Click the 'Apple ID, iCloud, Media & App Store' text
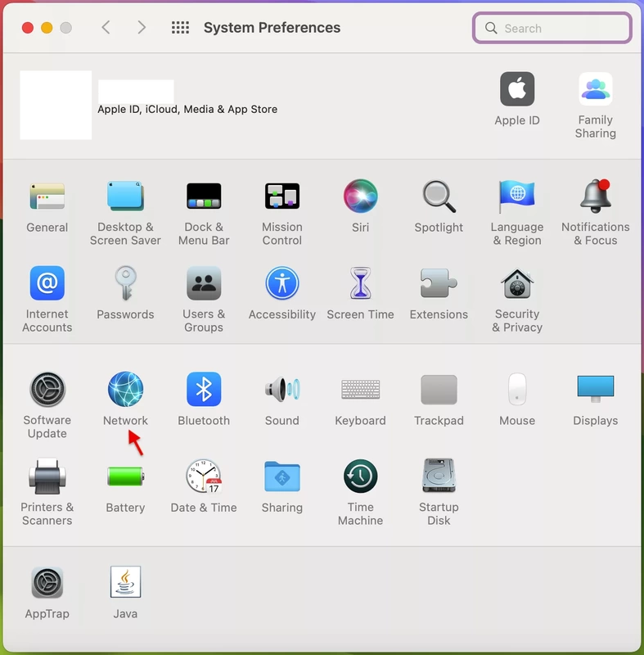 click(187, 110)
